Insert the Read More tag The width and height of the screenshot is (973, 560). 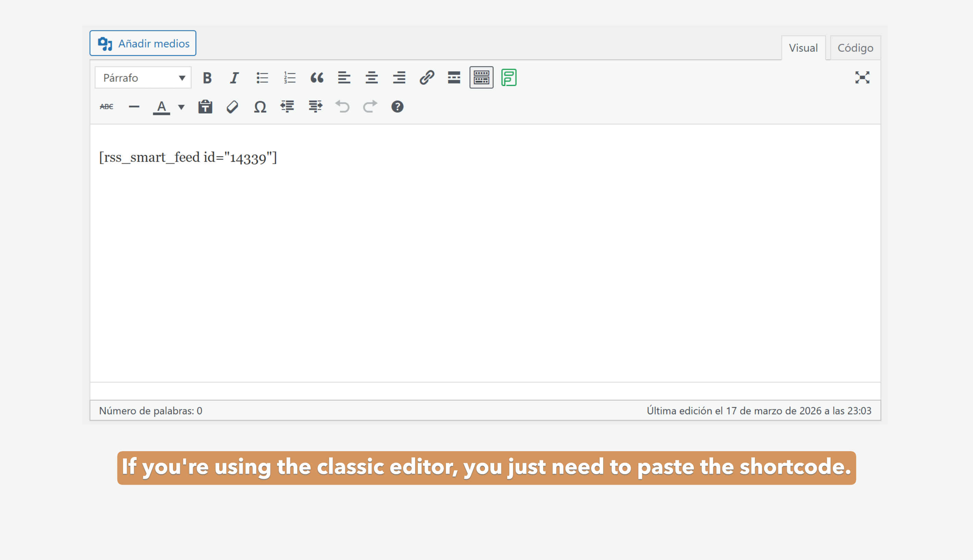454,78
